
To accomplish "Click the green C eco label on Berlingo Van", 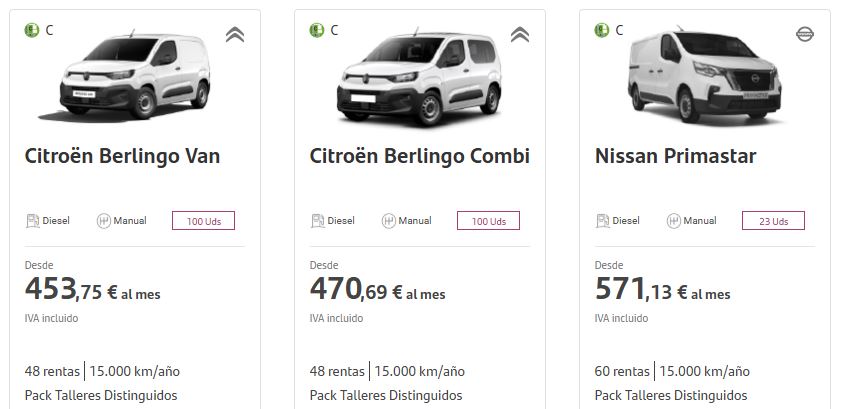I will pyautogui.click(x=32, y=30).
